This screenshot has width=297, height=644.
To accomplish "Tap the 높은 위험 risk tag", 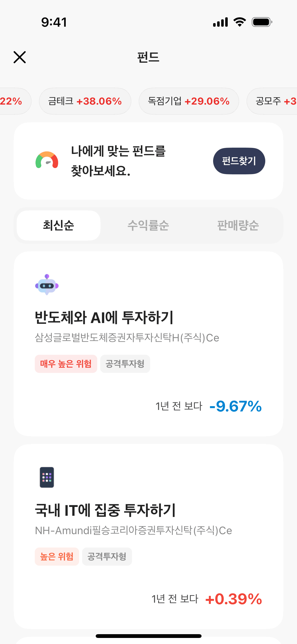I will click(57, 557).
